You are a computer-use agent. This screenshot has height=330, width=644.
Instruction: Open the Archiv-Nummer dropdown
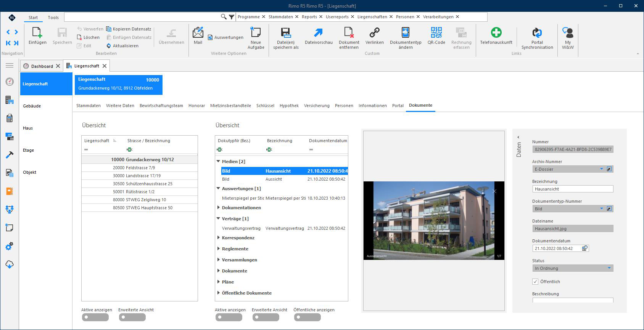(x=602, y=169)
